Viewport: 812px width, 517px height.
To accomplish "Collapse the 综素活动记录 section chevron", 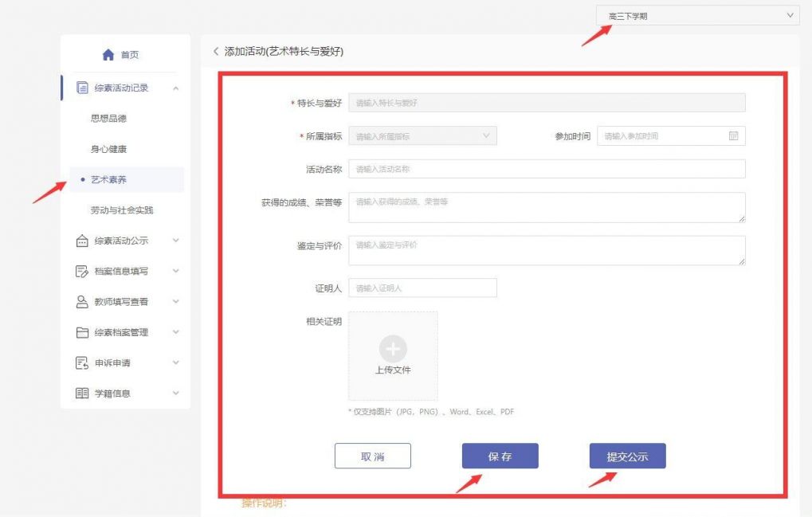I will [176, 88].
